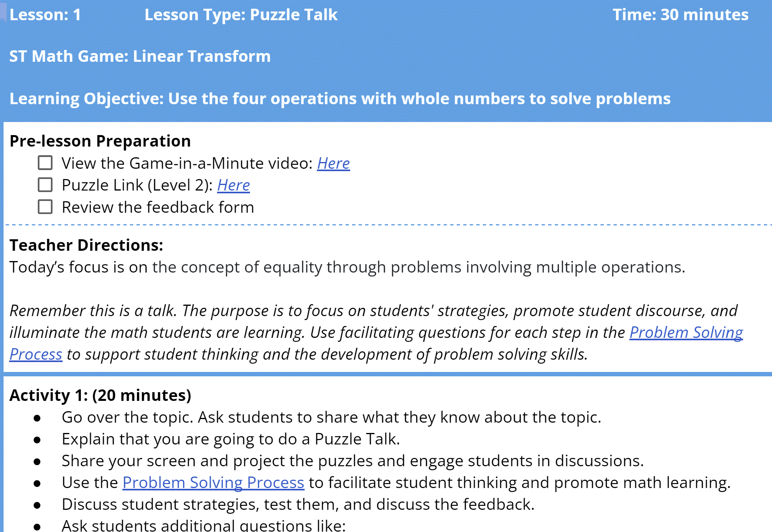Click the 'Go over the topic' bullet
Image resolution: width=772 pixels, height=532 pixels.
pyautogui.click(x=331, y=417)
